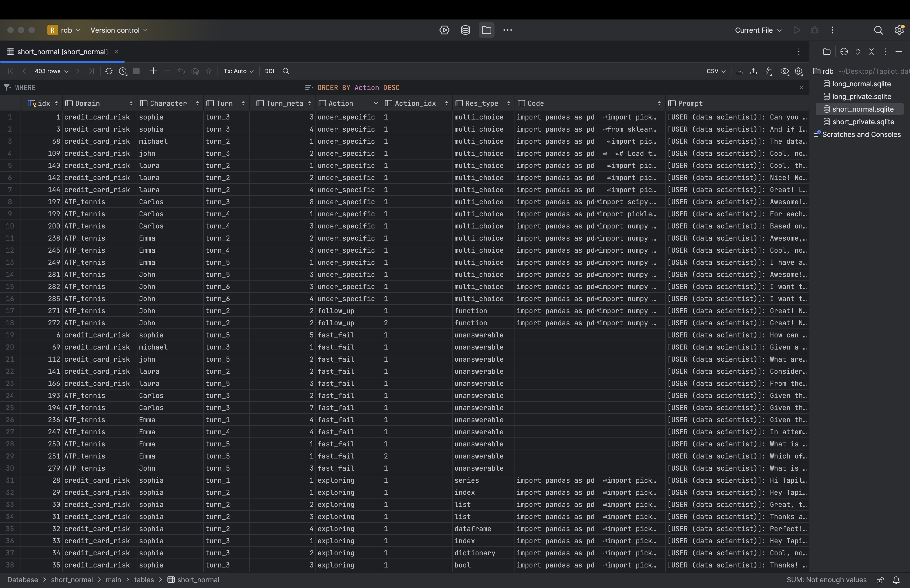The height and width of the screenshot is (588, 910).
Task: Add a new row with plus icon
Action: [x=154, y=71]
